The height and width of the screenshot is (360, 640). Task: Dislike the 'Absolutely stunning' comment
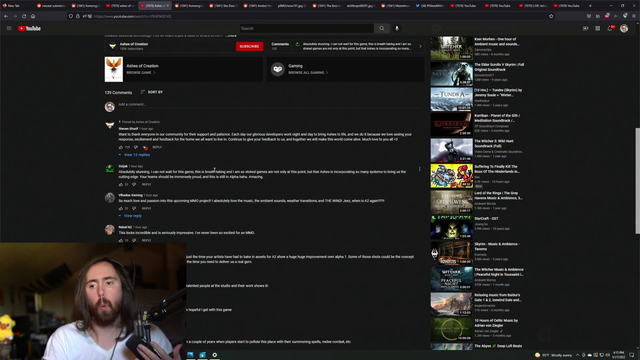coord(134,184)
